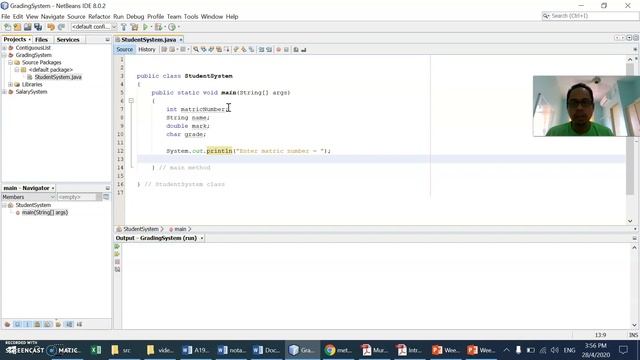This screenshot has height=360, width=640.
Task: Click the New File toolbar icon
Action: [8, 27]
